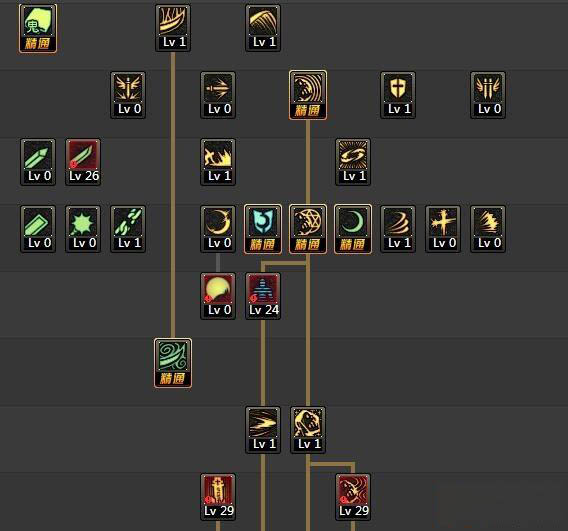Click the swirling galaxy skill at Lv 1
Image resolution: width=568 pixels, height=531 pixels.
click(353, 162)
